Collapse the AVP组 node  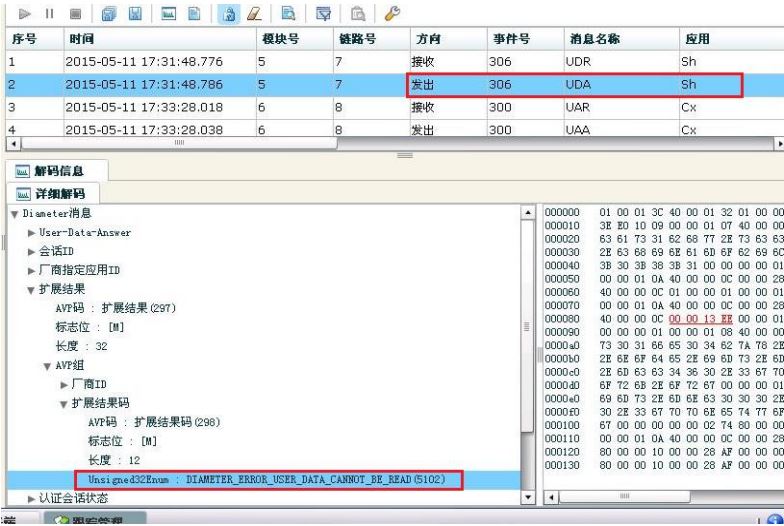point(47,365)
